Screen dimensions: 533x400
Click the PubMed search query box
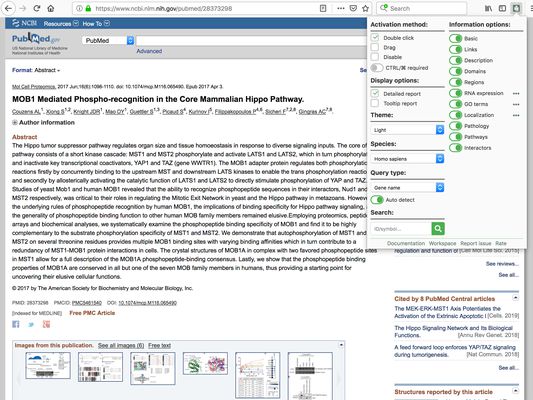252,40
